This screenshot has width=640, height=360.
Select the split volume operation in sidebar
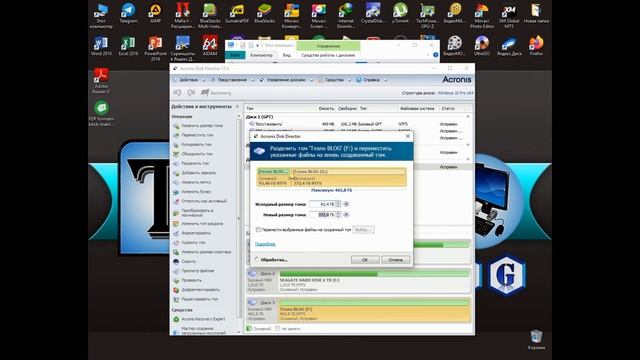[x=191, y=163]
